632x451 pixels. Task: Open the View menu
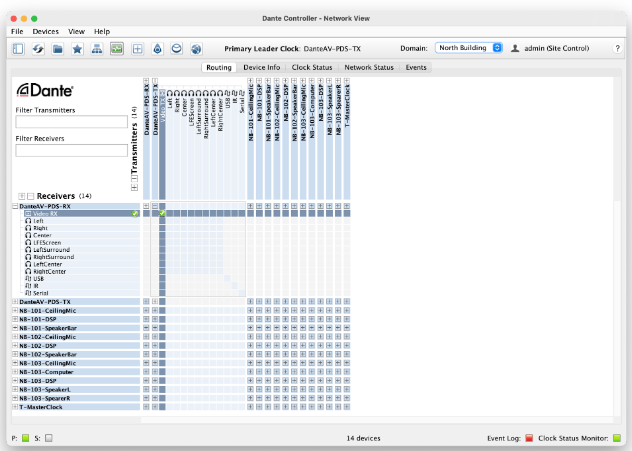pos(76,31)
